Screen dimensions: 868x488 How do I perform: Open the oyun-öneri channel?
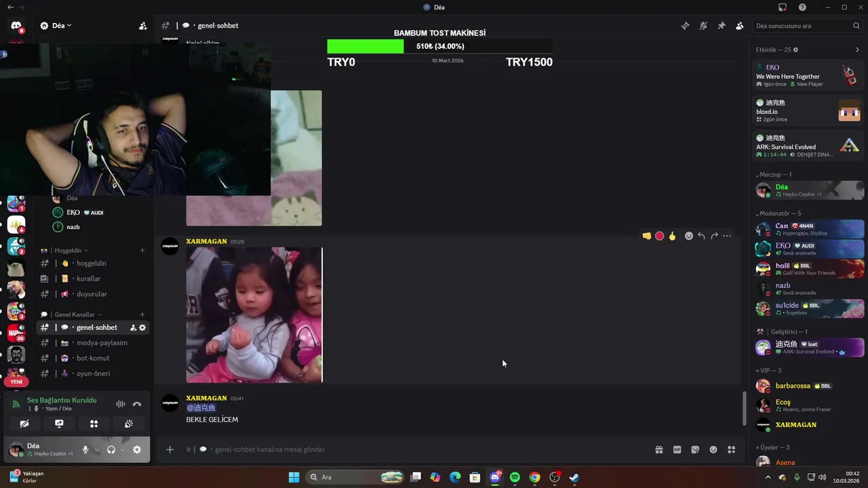pyautogui.click(x=93, y=373)
